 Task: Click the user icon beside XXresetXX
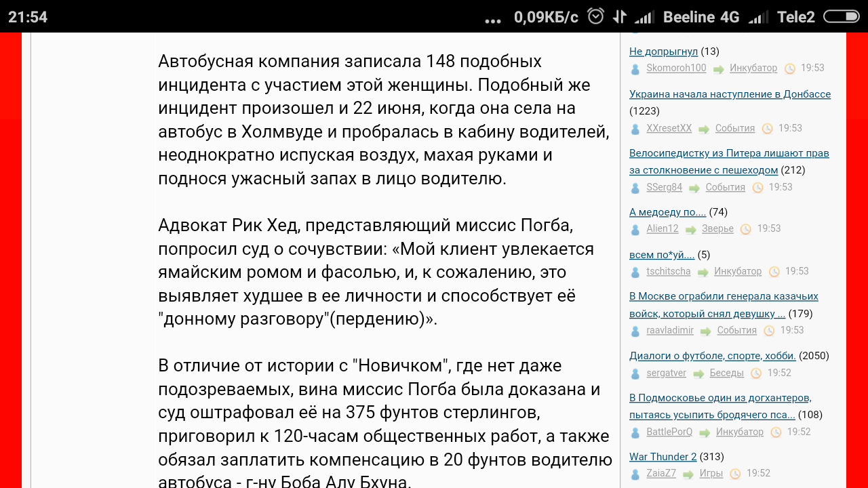(635, 129)
